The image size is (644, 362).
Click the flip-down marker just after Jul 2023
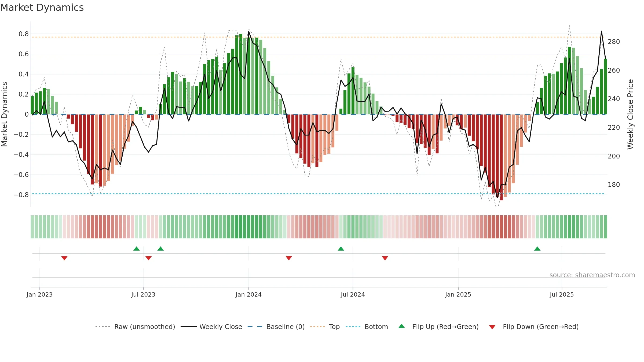click(x=149, y=258)
